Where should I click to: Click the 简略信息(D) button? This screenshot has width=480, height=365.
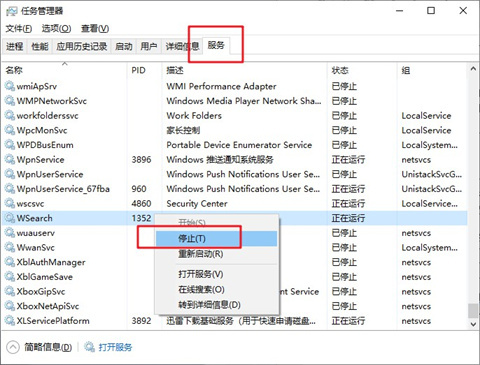click(x=48, y=347)
